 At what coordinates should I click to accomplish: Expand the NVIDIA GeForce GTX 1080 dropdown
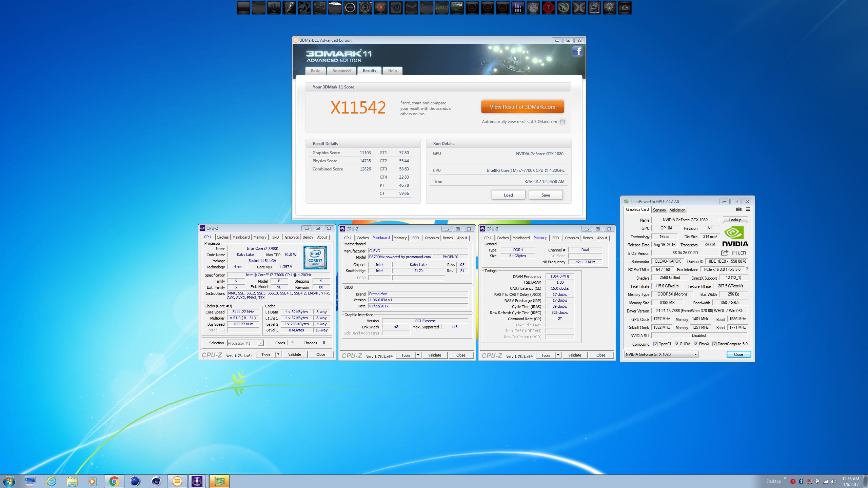[695, 354]
